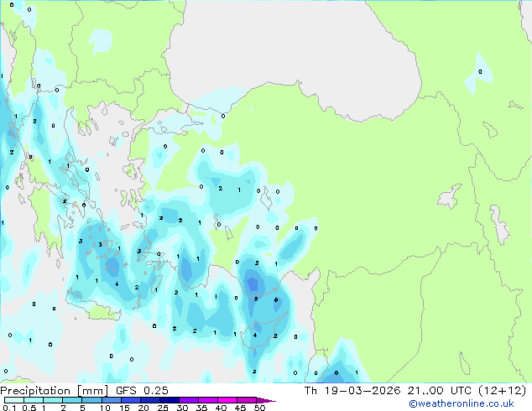
Task: Click the 'GFS 0.25' model label
Action: (x=142, y=391)
